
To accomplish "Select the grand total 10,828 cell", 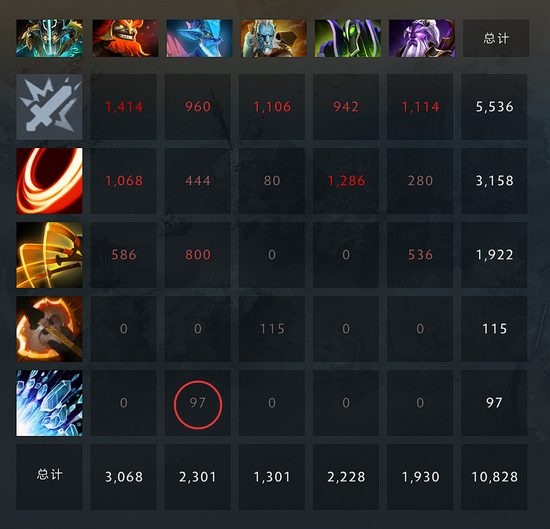I will (494, 477).
